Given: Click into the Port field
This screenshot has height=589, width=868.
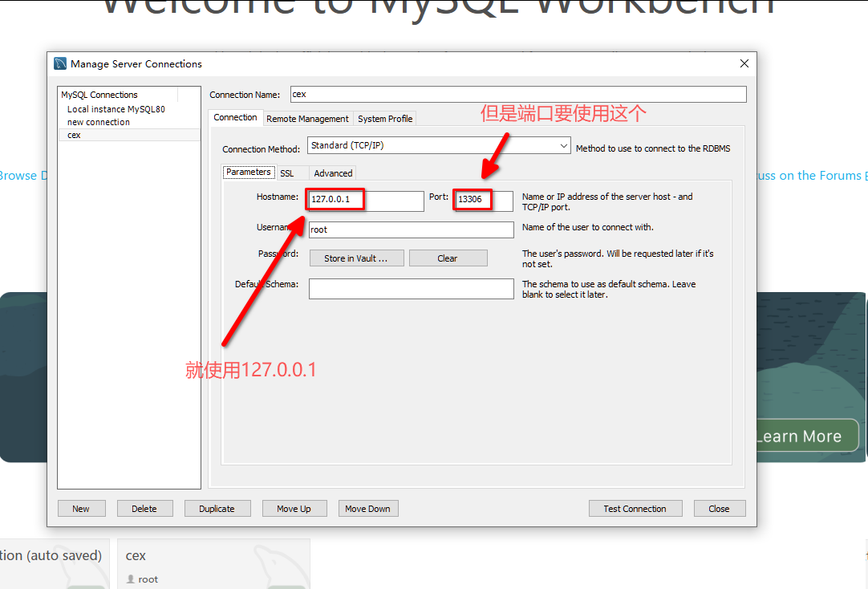Looking at the screenshot, I should 483,201.
